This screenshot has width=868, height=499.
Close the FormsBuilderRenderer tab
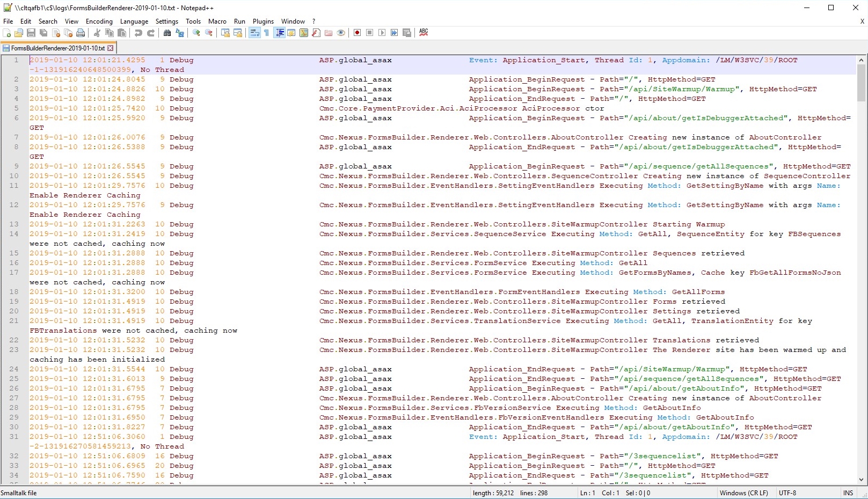pyautogui.click(x=110, y=48)
